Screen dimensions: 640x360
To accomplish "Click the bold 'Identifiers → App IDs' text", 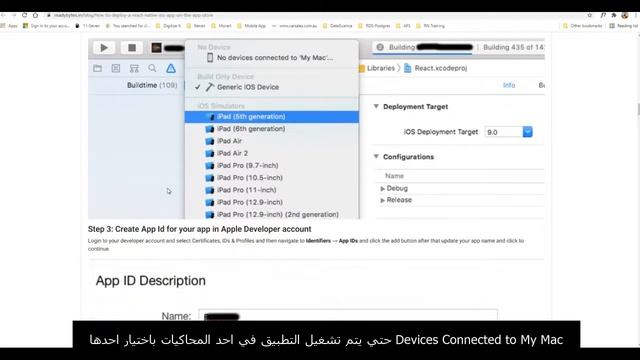I will click(x=332, y=241).
